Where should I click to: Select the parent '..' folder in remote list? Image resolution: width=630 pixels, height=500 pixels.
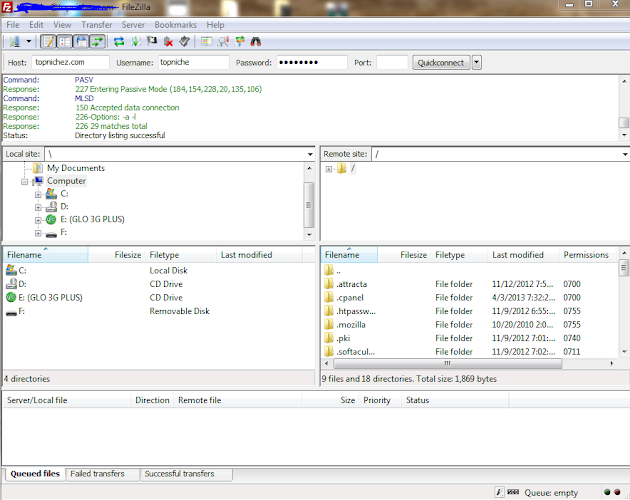click(x=470, y=270)
